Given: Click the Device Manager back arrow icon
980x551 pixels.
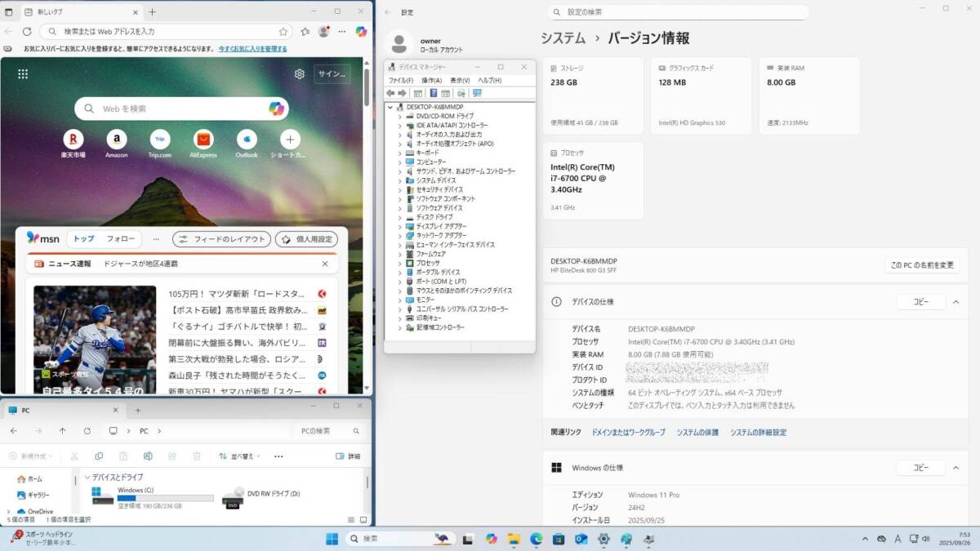Looking at the screenshot, I should [391, 93].
